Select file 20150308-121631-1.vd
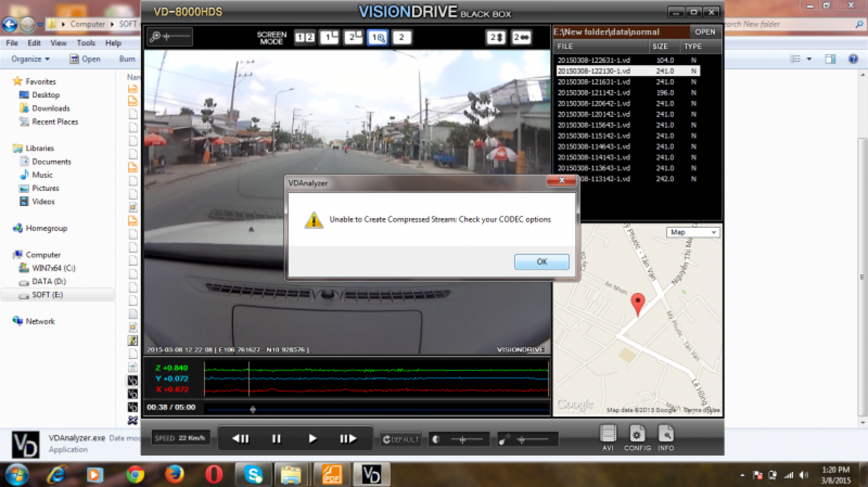Screen dimensions: 868x487 628,82
